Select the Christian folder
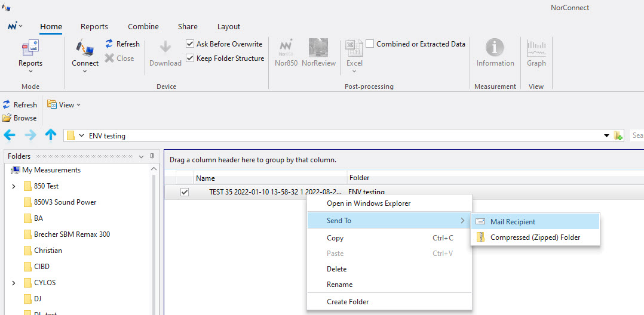This screenshot has height=315, width=644. point(43,251)
